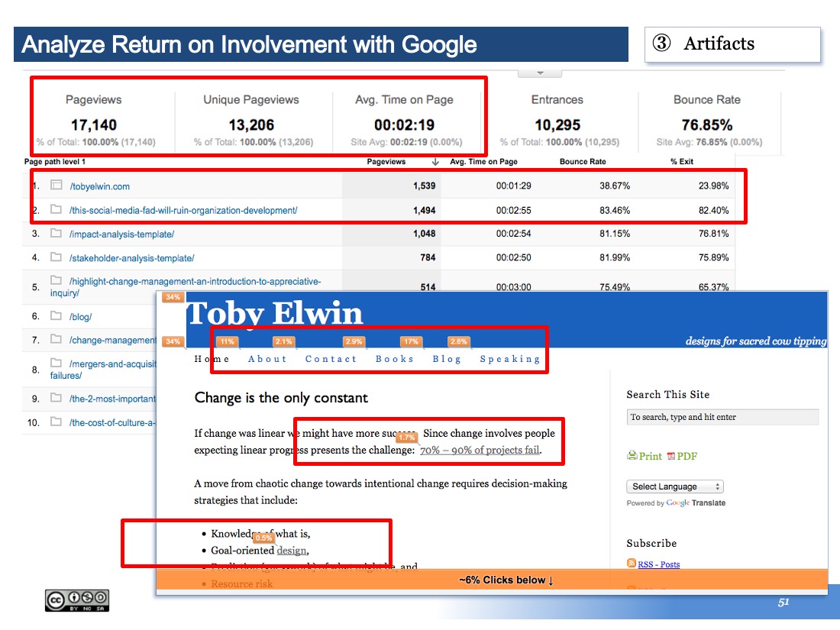Open the Contact navigation item

point(331,359)
